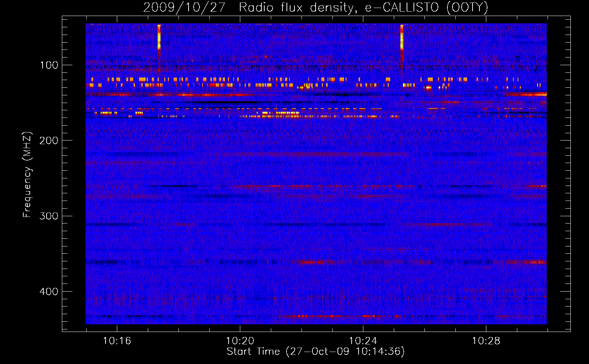589x364 pixels.
Task: Click the bright yellow burst near 10:25
Action: tap(402, 37)
